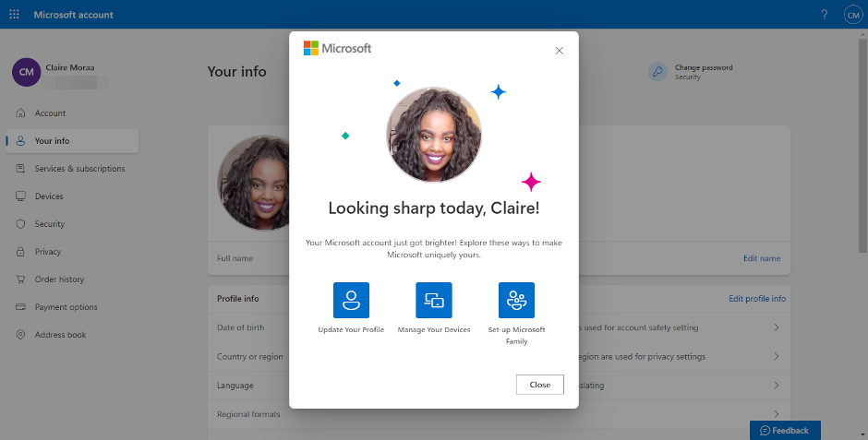
Task: Click the Services & subscriptions icon
Action: pyautogui.click(x=20, y=168)
